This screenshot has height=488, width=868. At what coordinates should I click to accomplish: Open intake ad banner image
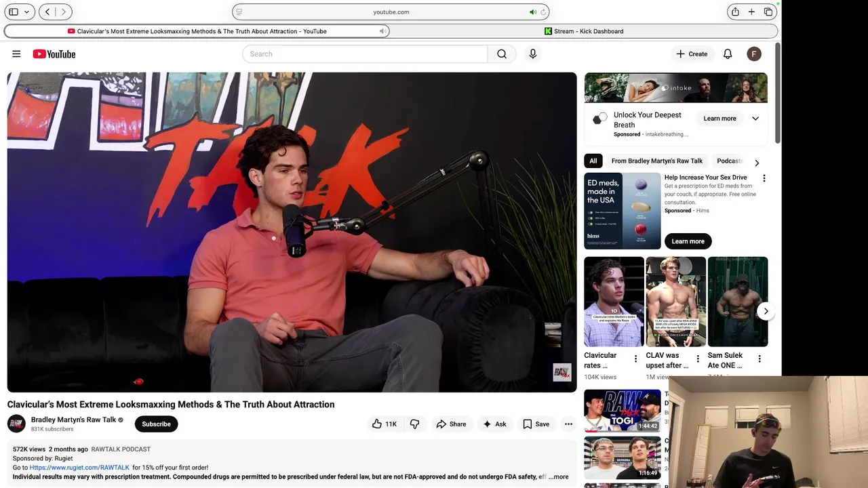point(675,87)
